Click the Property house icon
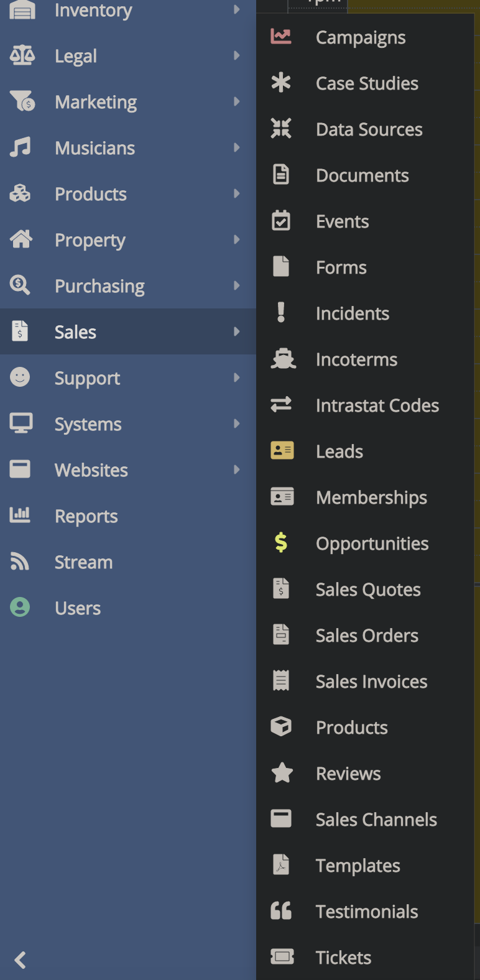This screenshot has width=480, height=980. pyautogui.click(x=21, y=239)
